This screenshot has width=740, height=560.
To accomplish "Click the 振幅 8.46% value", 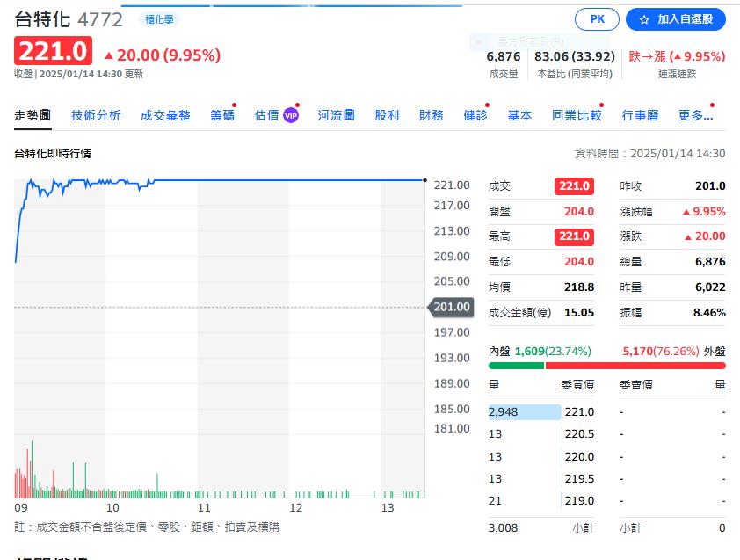I will point(709,313).
